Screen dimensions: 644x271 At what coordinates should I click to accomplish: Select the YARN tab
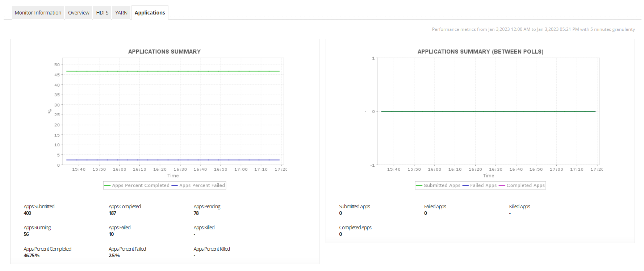[x=121, y=13]
